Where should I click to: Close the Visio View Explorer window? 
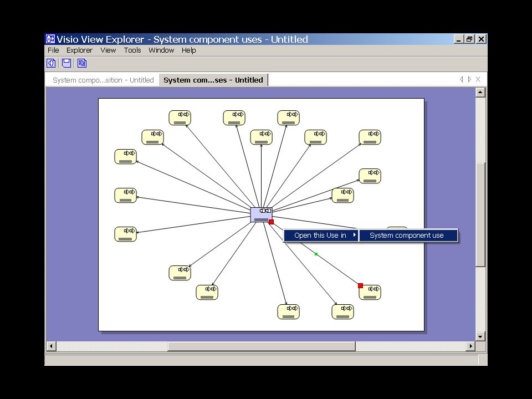coord(481,39)
